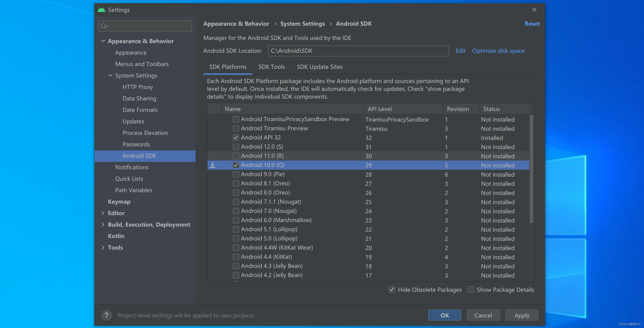Check Android TiramisuPrivacySandbox Preview checkbox
The width and height of the screenshot is (644, 328).
(x=236, y=119)
